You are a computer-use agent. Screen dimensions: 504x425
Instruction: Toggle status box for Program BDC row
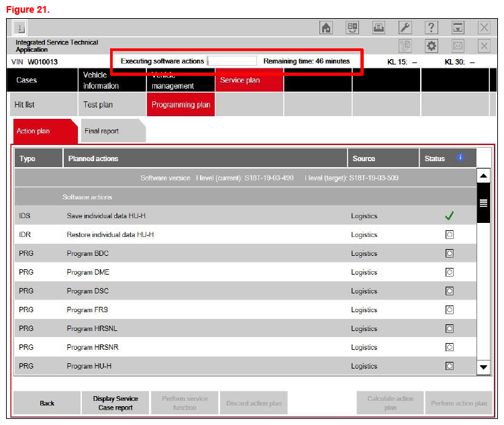[449, 254]
